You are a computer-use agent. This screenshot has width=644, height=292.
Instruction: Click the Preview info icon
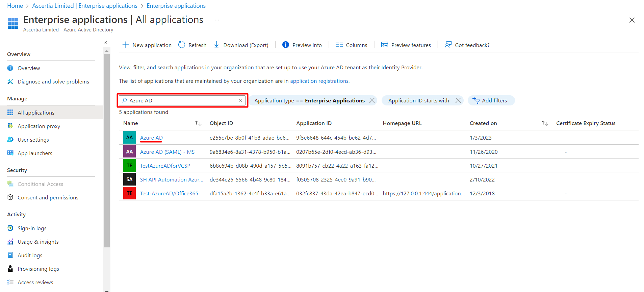point(286,45)
